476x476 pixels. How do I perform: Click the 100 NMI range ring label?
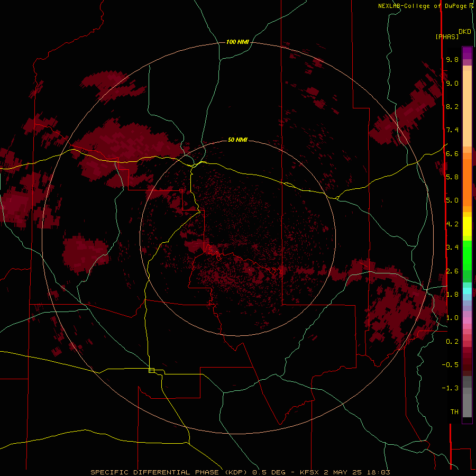click(237, 42)
